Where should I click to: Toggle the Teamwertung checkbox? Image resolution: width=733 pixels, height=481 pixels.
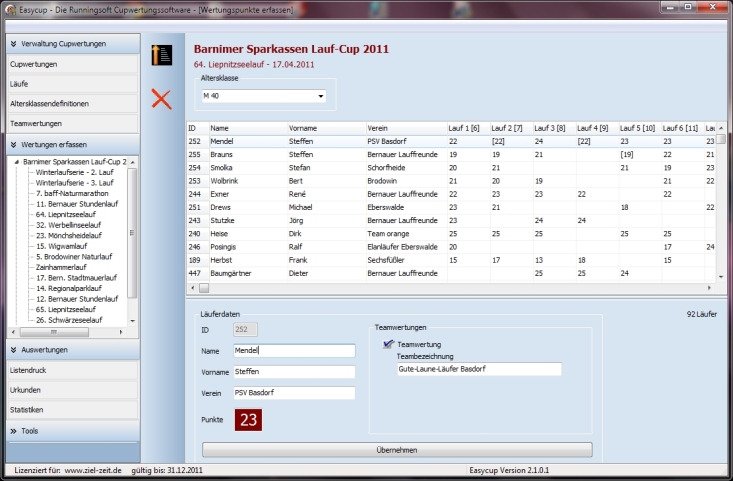tap(388, 344)
